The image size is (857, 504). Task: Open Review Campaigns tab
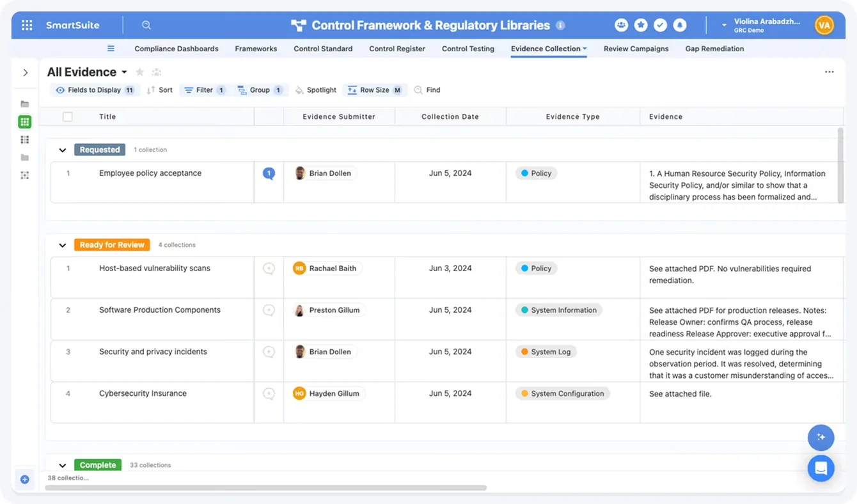pyautogui.click(x=636, y=49)
